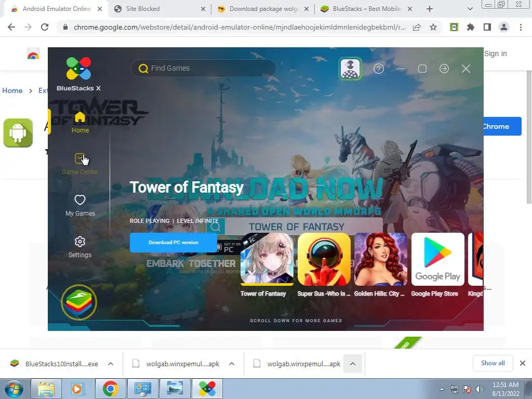Click the Chrome address bar URL

click(240, 27)
